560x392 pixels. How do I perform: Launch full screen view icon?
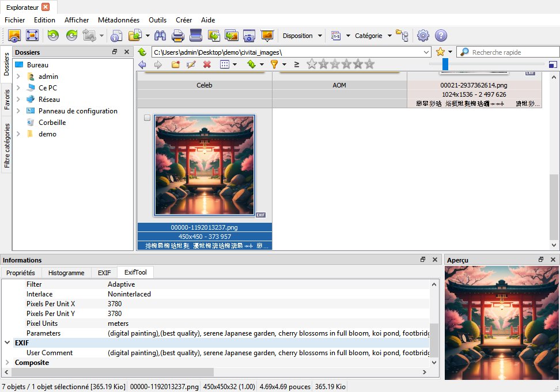tap(32, 36)
